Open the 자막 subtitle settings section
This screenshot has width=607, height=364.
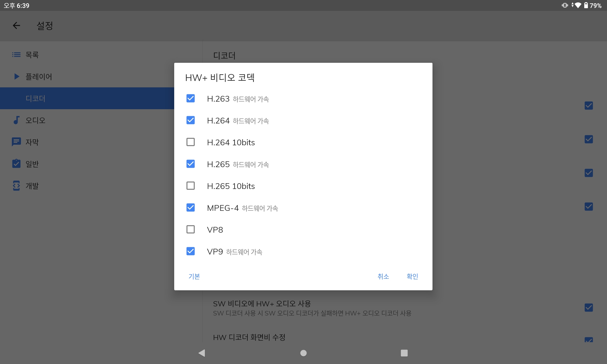pos(32,142)
